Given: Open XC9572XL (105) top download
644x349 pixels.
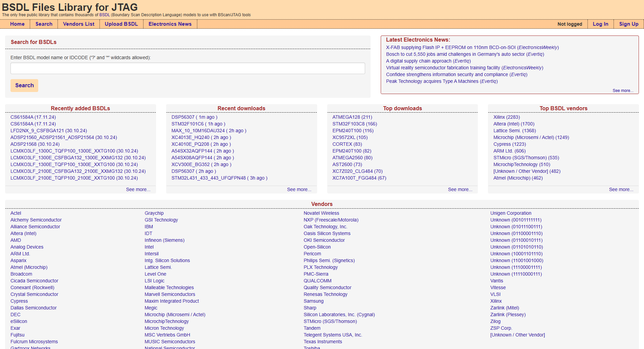Looking at the screenshot, I should point(350,137).
